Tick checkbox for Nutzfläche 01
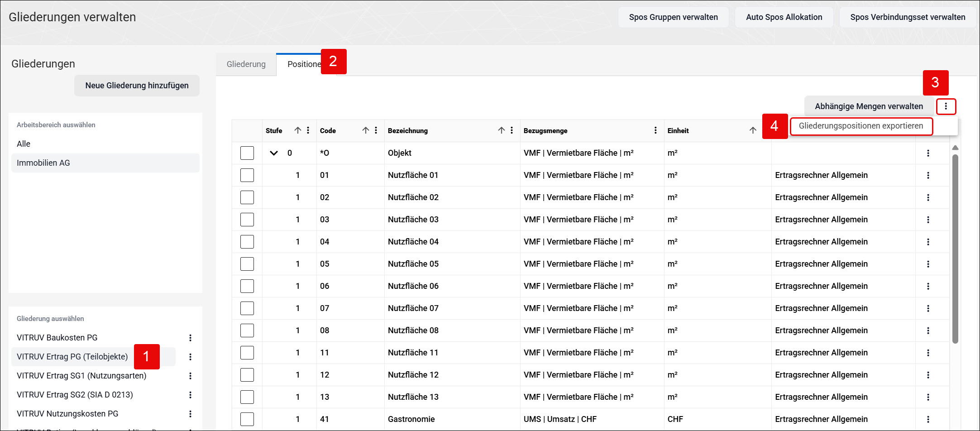This screenshot has width=980, height=431. 247,175
